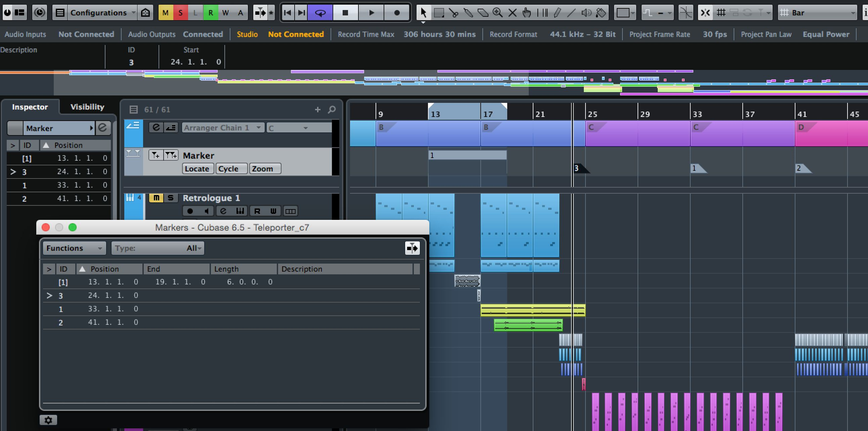Viewport: 868px width, 431px height.
Task: Click the Add Cycle Marker icon
Action: point(171,155)
